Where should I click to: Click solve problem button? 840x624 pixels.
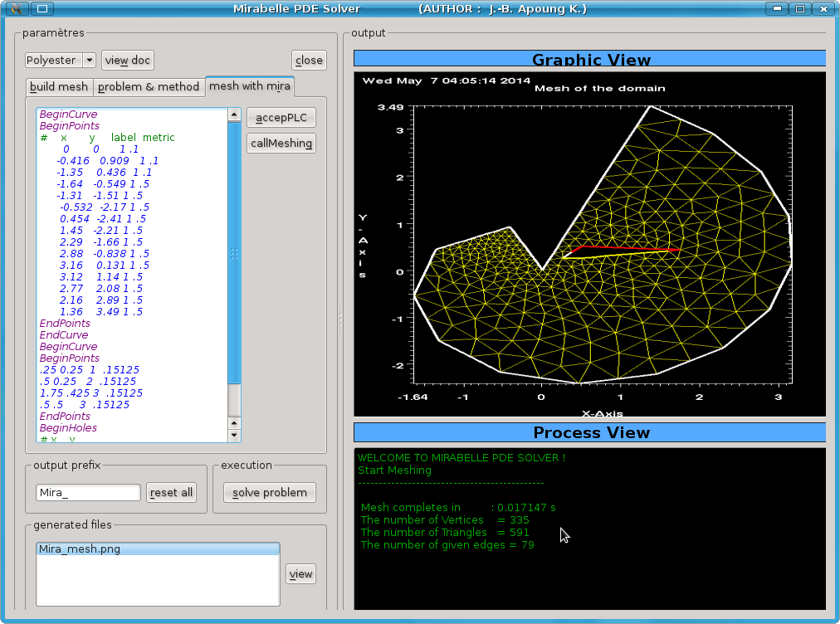pyautogui.click(x=270, y=493)
